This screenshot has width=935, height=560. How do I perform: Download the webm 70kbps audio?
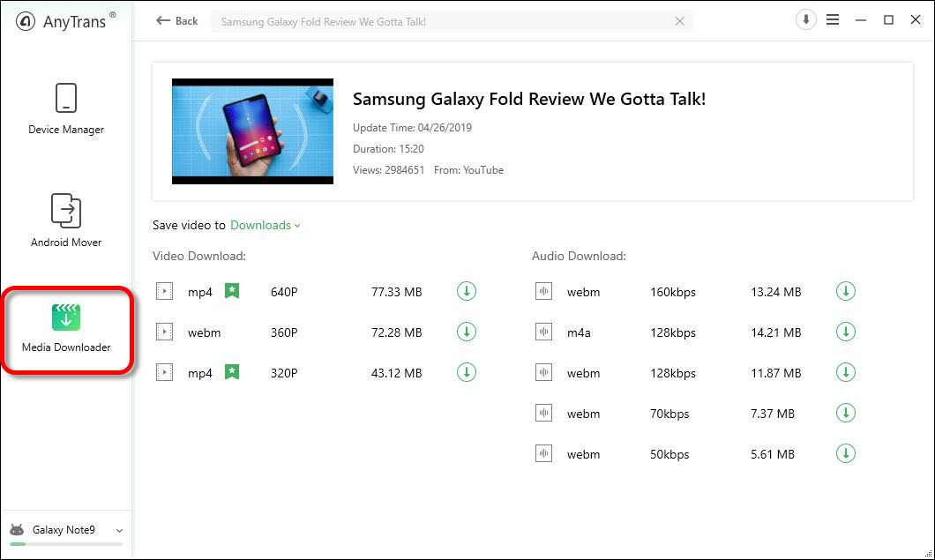846,414
